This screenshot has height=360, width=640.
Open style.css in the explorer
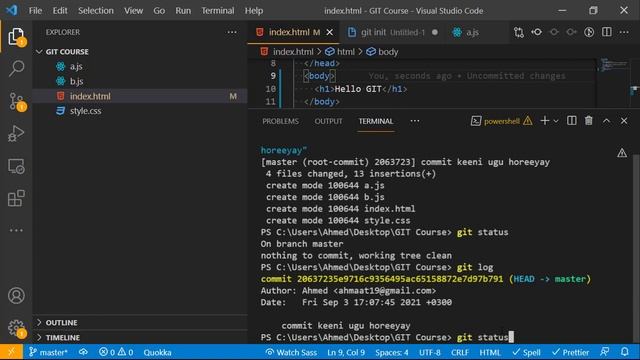[x=85, y=111]
